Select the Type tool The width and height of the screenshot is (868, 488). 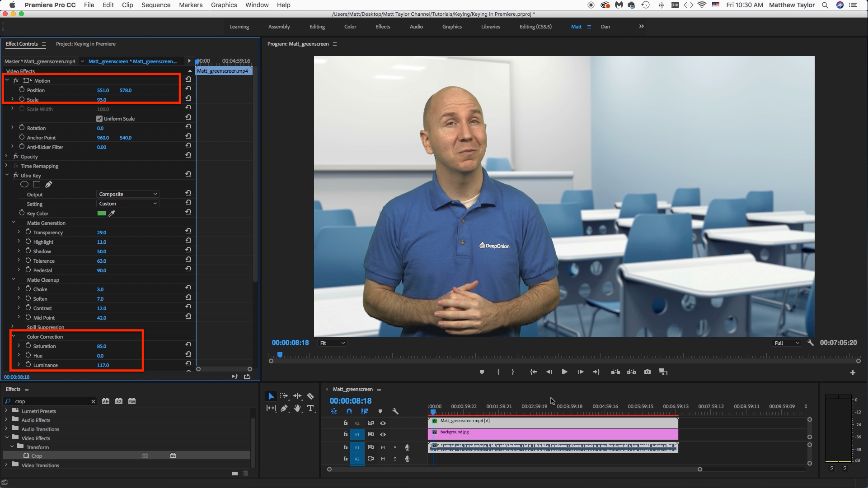point(310,409)
